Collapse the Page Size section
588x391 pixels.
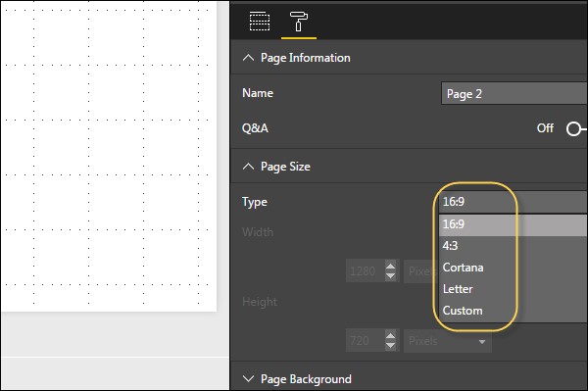pyautogui.click(x=248, y=167)
